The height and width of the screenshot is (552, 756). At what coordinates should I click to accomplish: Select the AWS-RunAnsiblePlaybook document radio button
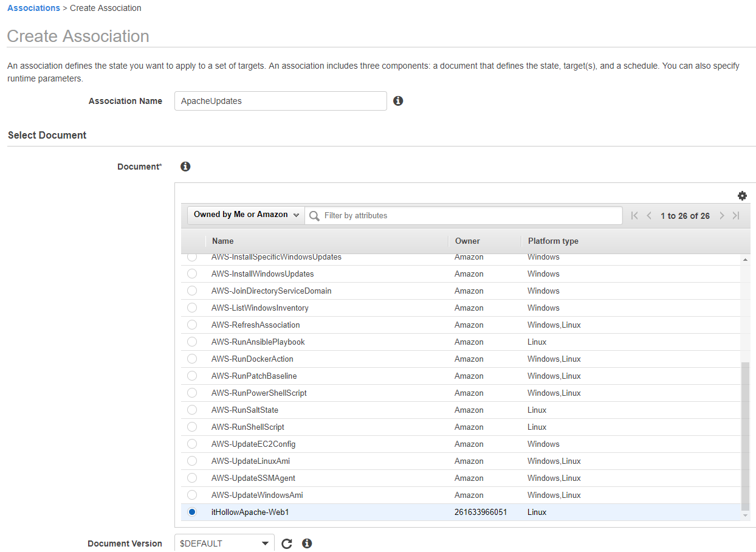click(192, 342)
